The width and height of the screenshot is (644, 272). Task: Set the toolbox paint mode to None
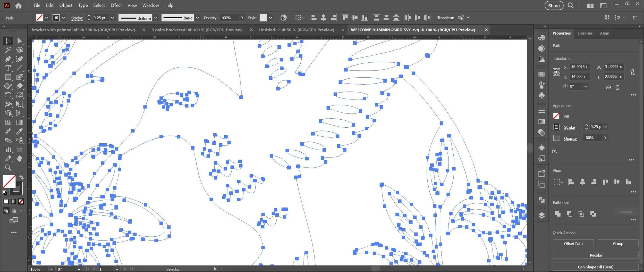(21, 202)
